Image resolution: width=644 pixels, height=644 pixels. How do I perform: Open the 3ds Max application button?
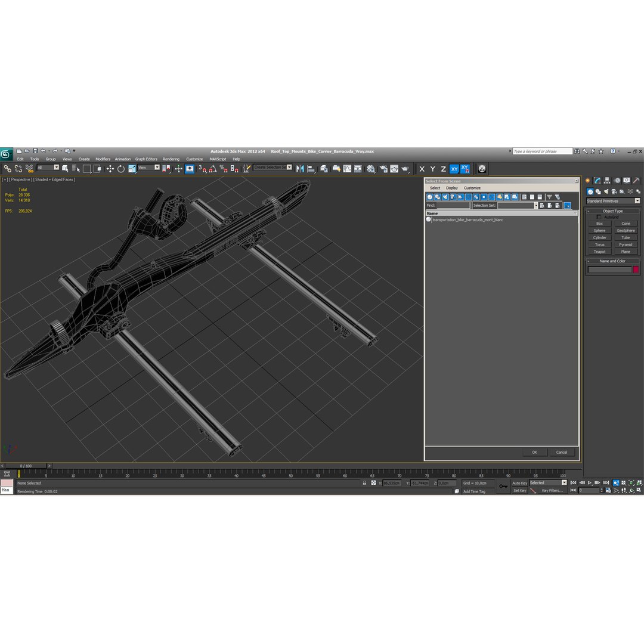6,154
